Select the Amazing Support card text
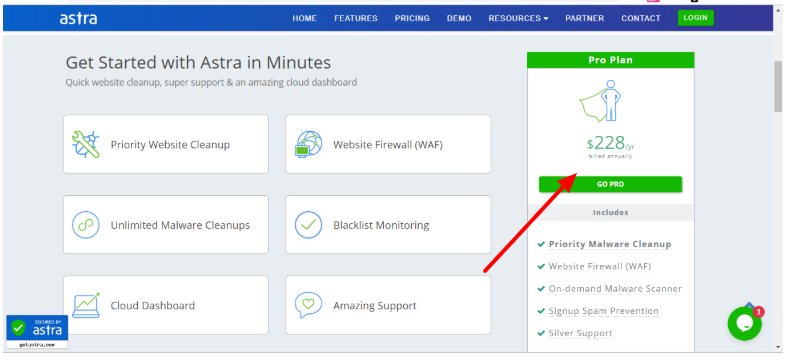Viewport: 793px width, 362px height. click(375, 305)
